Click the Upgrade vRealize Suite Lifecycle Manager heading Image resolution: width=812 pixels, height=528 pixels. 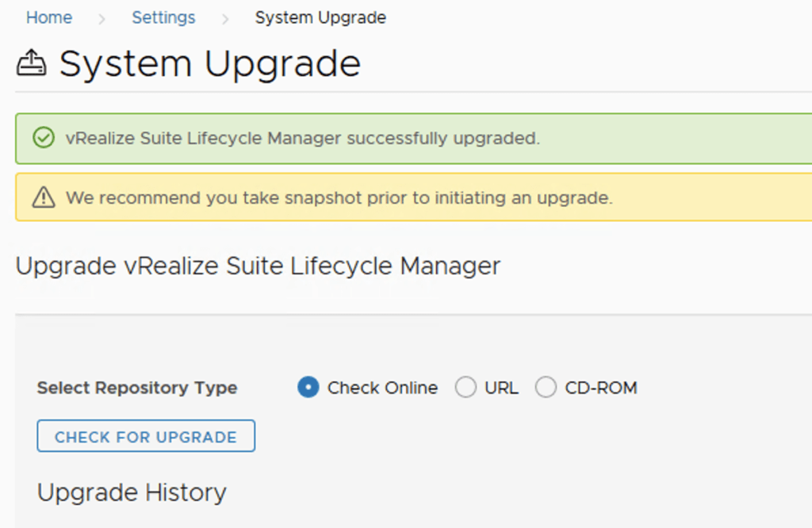pos(258,266)
